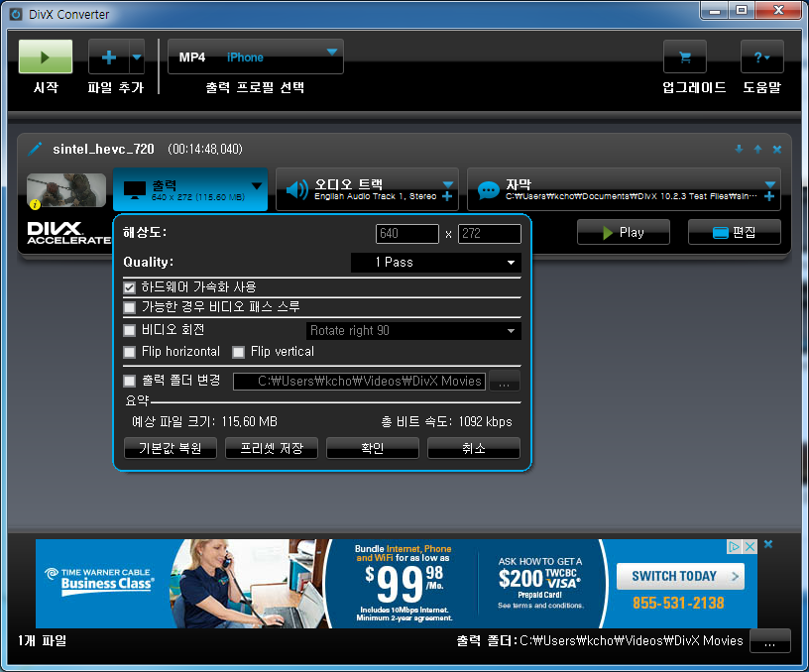Click the 예상 파일 크기 115.60 MB text
This screenshot has height=672, width=809.
tap(205, 422)
